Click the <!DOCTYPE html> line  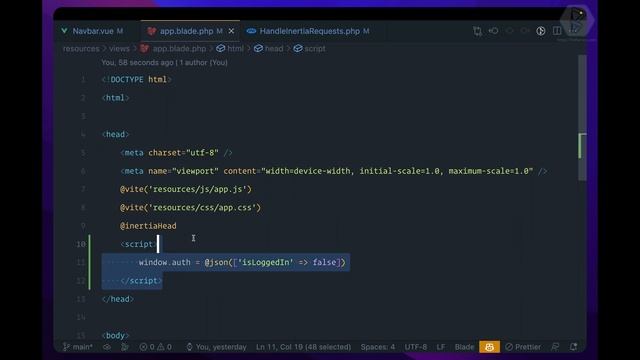[136, 80]
